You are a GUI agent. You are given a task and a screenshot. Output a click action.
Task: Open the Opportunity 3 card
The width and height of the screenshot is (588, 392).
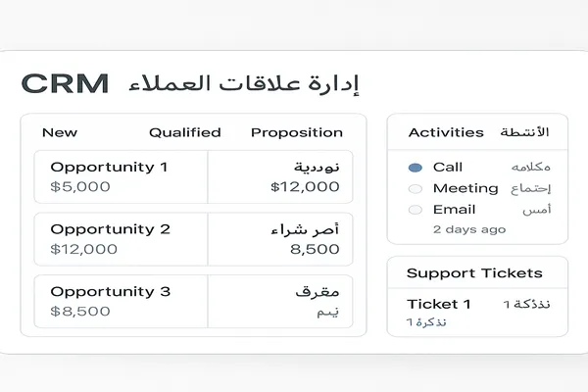point(121,301)
